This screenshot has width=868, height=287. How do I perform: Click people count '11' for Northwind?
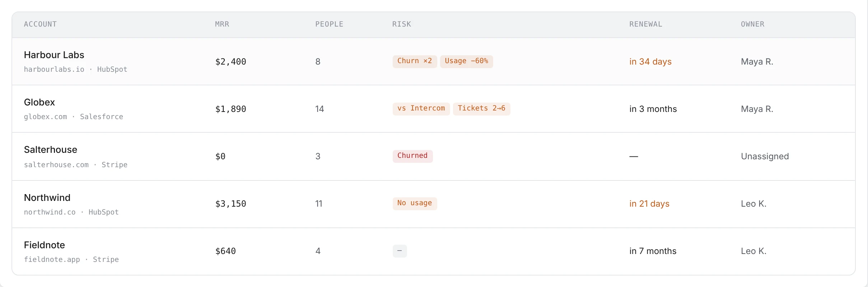point(319,204)
